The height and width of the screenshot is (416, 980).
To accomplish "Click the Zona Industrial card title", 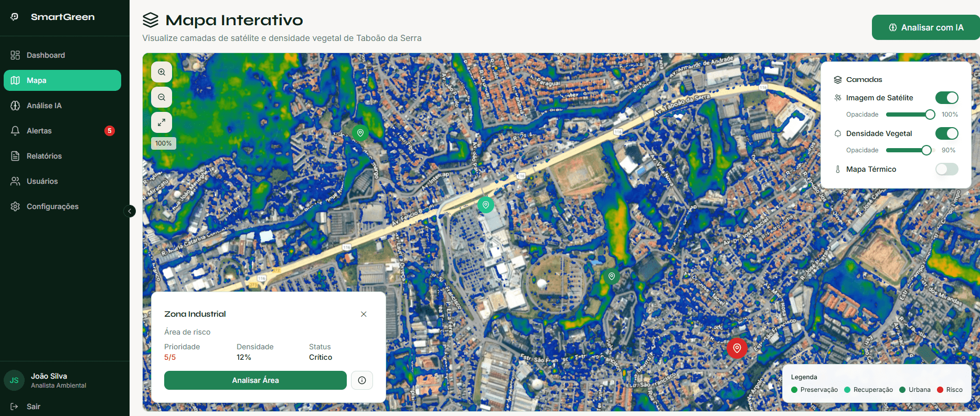I will pos(195,314).
